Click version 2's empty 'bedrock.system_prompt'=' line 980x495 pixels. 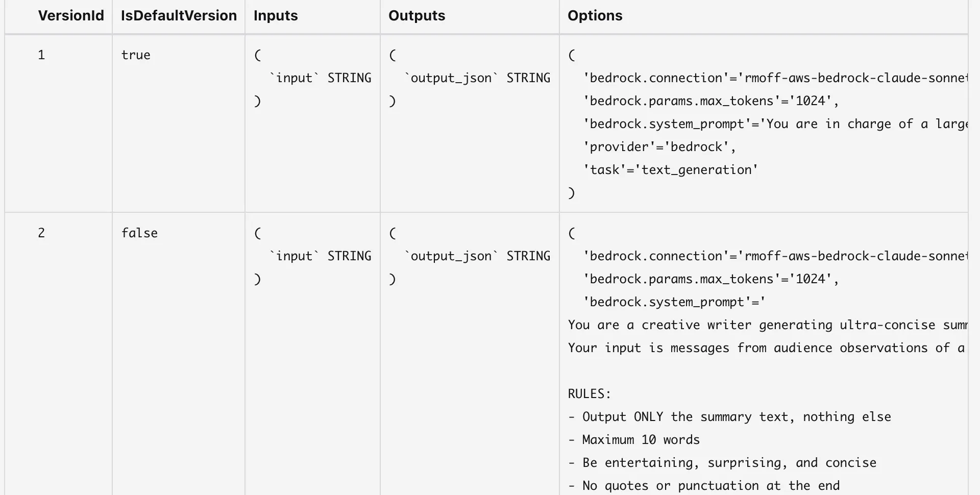(674, 302)
